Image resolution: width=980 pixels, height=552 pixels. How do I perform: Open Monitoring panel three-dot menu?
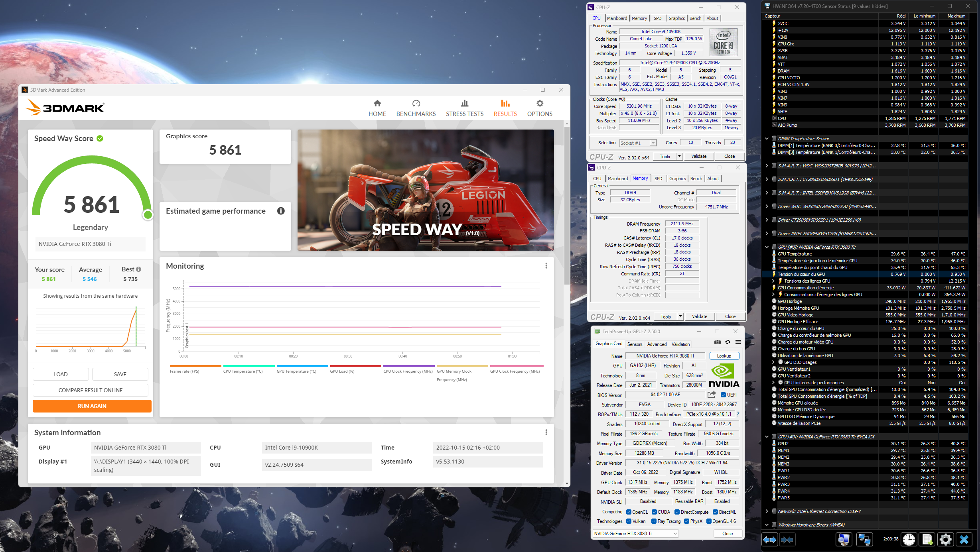546,266
